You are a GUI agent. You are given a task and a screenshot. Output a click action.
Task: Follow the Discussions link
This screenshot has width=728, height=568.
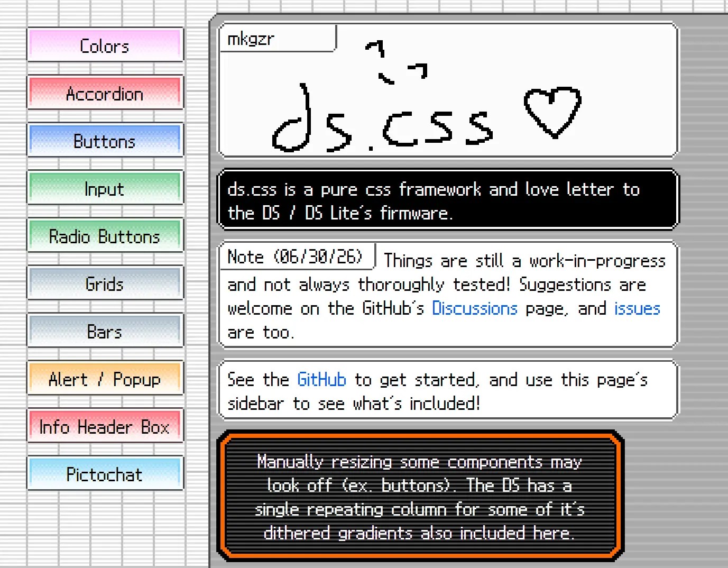(475, 308)
